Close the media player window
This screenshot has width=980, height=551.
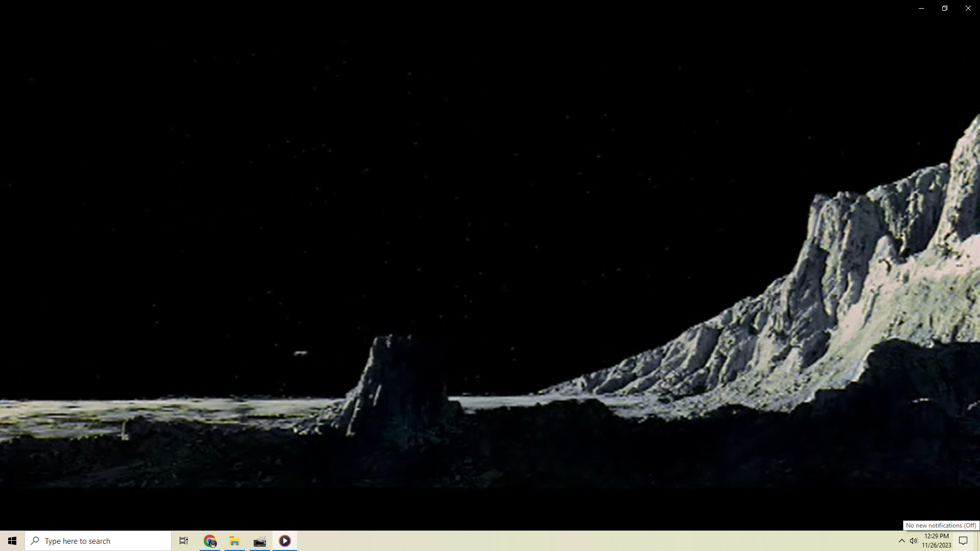[x=968, y=8]
